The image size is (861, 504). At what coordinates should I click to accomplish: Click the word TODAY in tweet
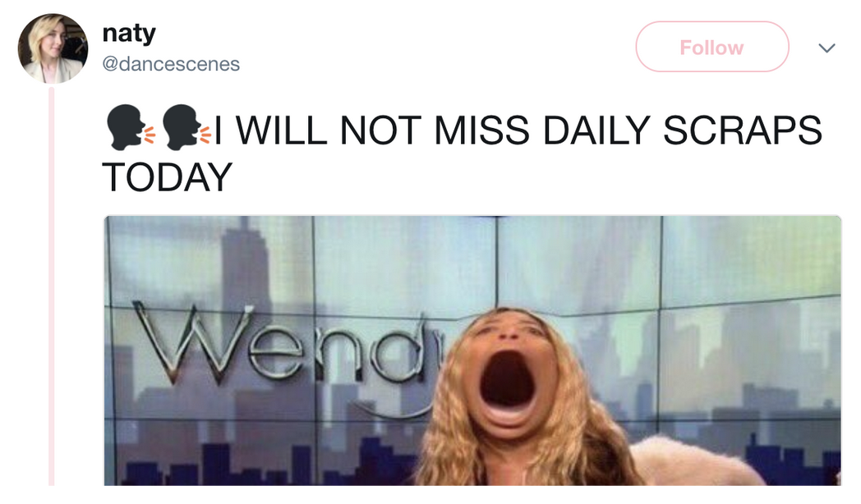[168, 177]
